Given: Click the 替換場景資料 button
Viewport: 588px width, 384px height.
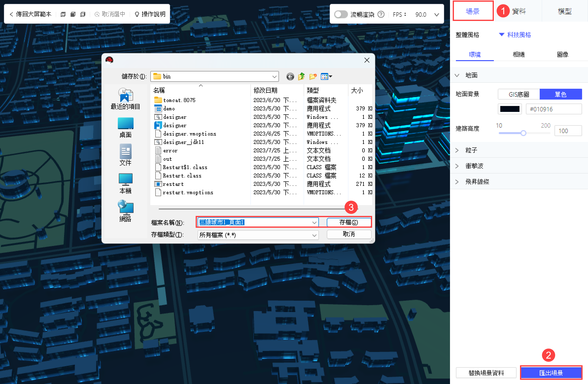Looking at the screenshot, I should click(x=486, y=373).
